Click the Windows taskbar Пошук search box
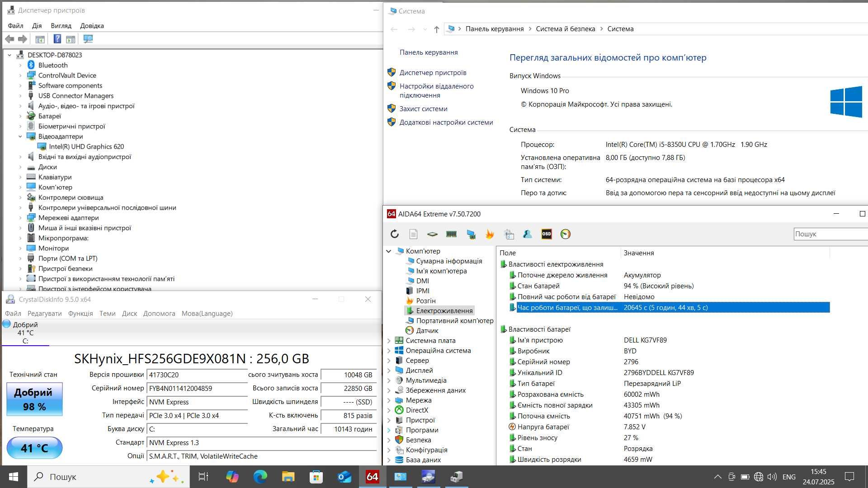Image resolution: width=868 pixels, height=488 pixels. click(109, 477)
